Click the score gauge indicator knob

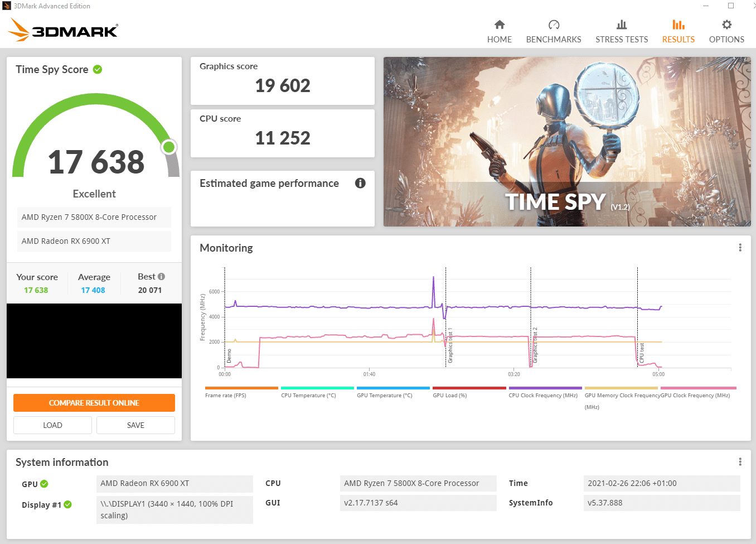169,147
